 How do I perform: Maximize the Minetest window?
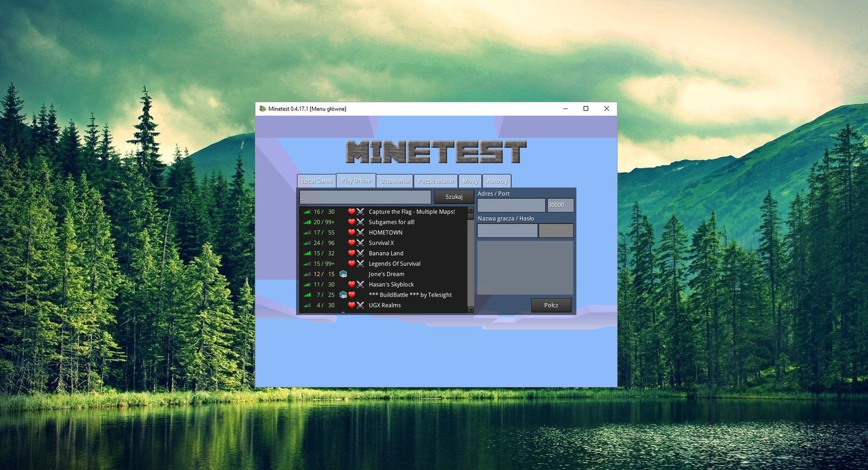(x=586, y=108)
